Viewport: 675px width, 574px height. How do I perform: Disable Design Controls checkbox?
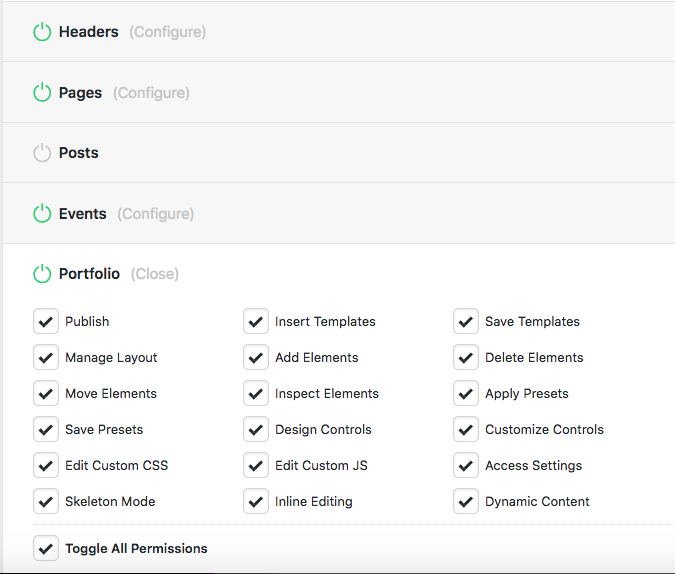tap(256, 429)
